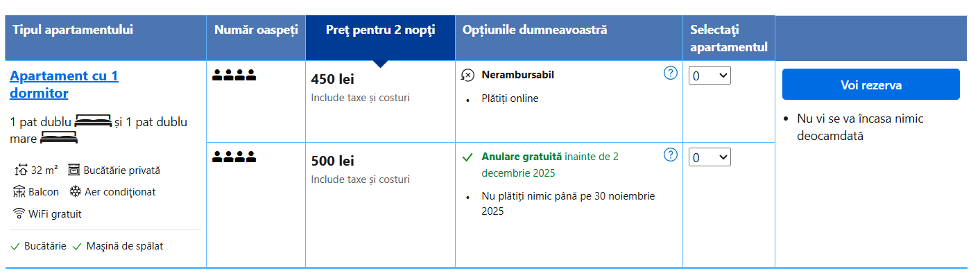Click the non-refundable crossed-circle icon
The width and height of the screenshot is (980, 280).
[x=468, y=75]
